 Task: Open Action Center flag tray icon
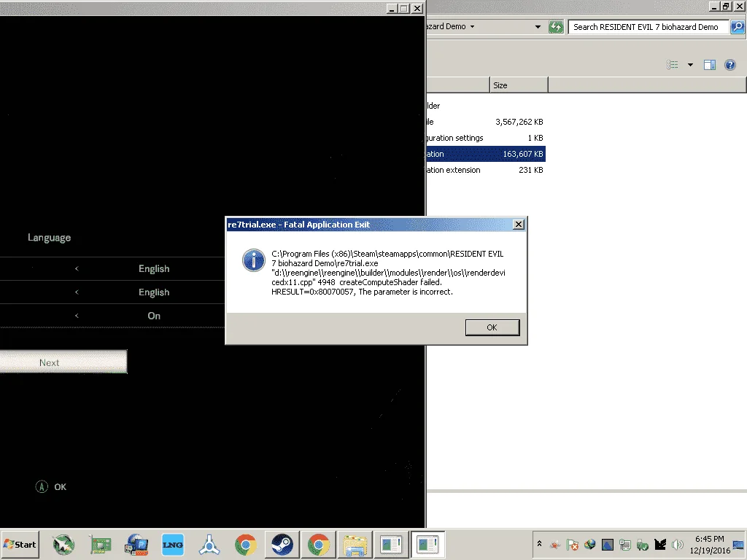(x=573, y=544)
